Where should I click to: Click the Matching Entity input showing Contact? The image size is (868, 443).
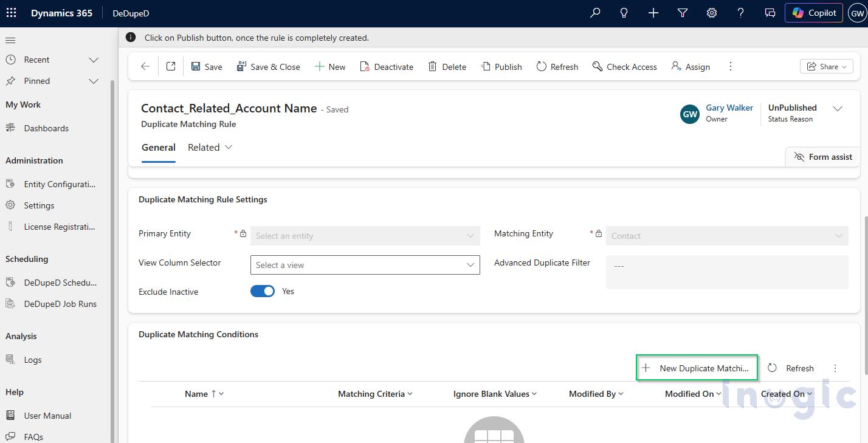pos(727,236)
